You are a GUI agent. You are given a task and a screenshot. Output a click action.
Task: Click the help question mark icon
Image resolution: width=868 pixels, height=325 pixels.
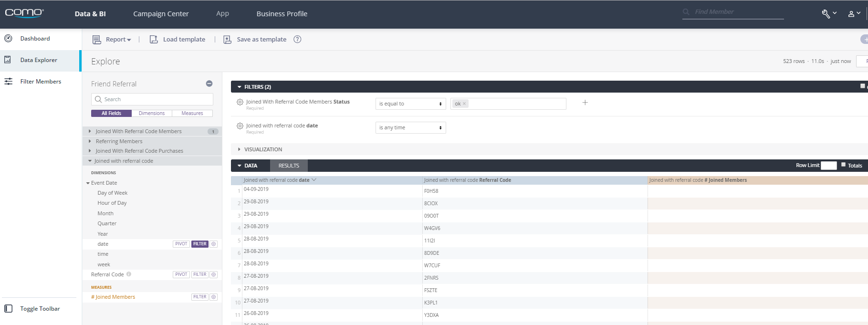click(297, 39)
